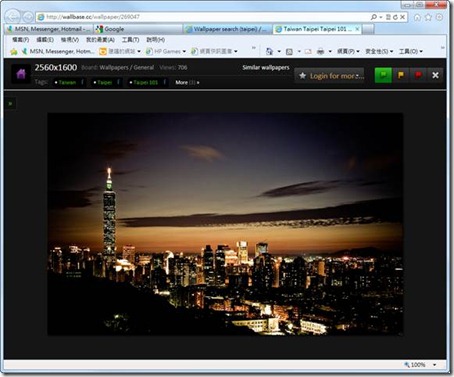454x377 pixels.
Task: Open the 我的最愛(A) menu
Action: (x=100, y=40)
